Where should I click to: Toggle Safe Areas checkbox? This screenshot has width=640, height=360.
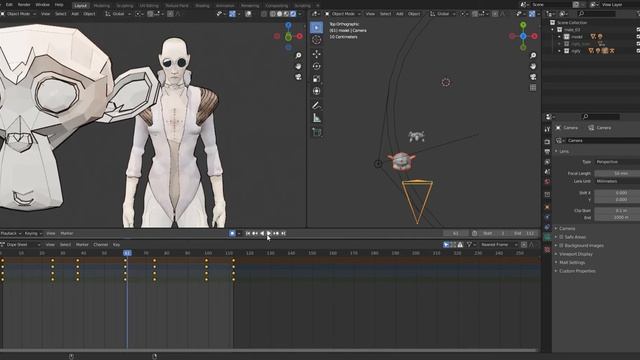561,237
